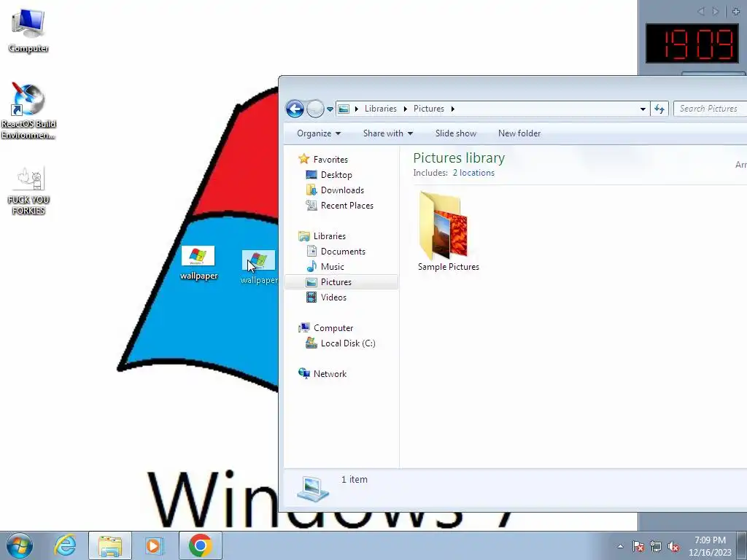Open the Organize menu
747x560 pixels.
319,133
